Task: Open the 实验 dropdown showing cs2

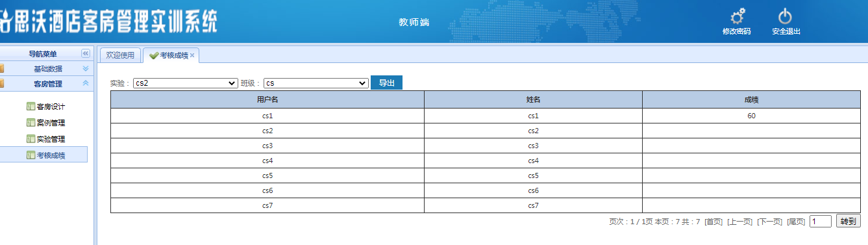Action: [186, 83]
